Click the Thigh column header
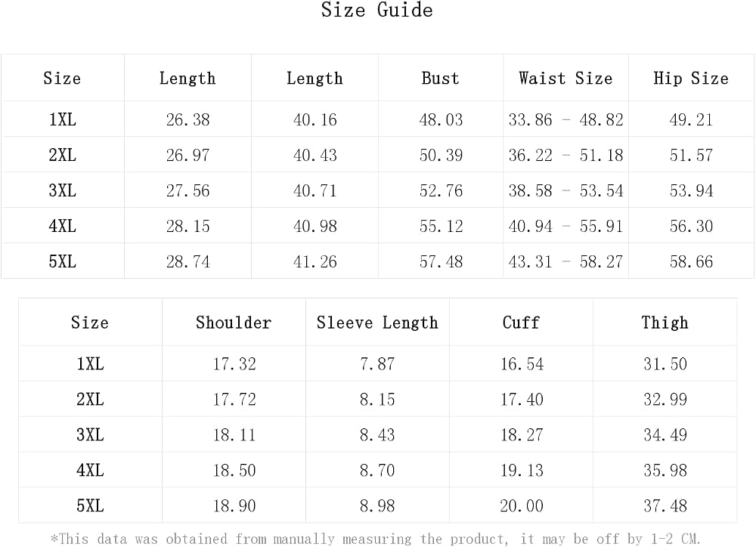This screenshot has width=756, height=547. (x=665, y=323)
